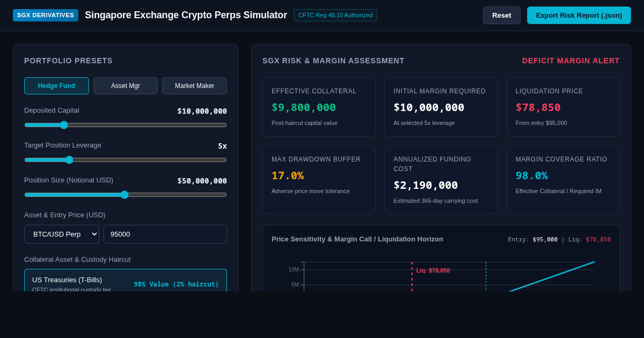Viewport: 644px width, 338px height.
Task: Adjust the Target Position Leverage slider
Action: tap(126, 160)
